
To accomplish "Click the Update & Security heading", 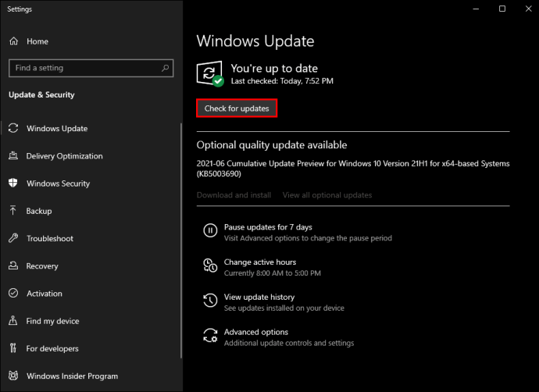I will pos(41,94).
